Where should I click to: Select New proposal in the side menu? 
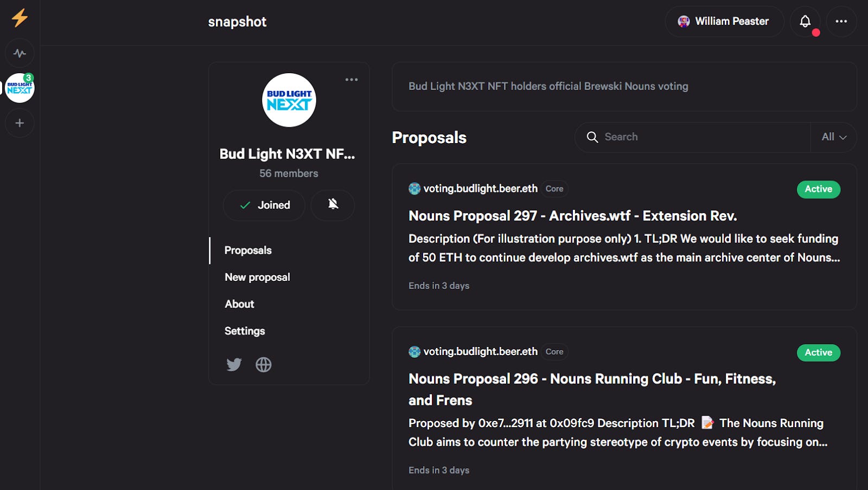(257, 277)
